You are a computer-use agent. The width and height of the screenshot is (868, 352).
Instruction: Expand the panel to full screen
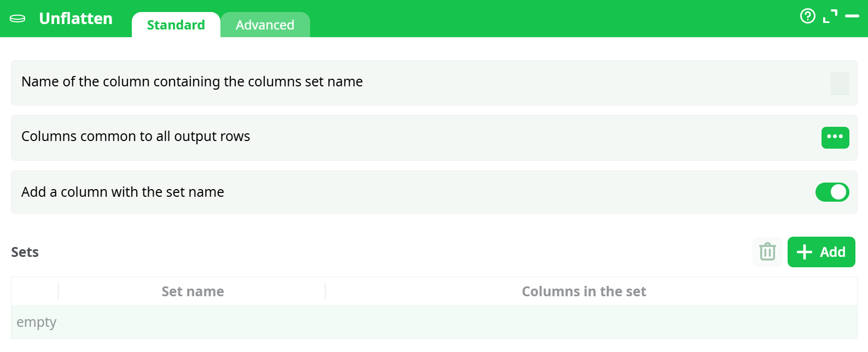tap(830, 16)
